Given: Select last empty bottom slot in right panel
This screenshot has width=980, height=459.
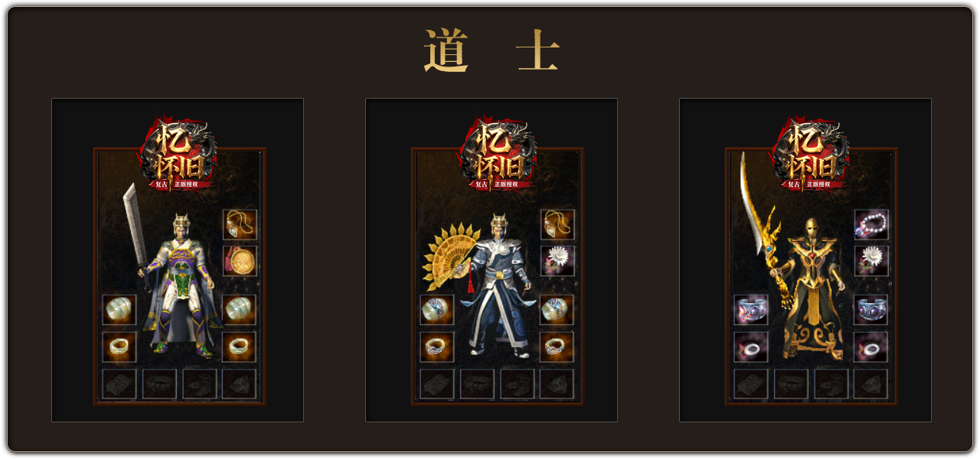Looking at the screenshot, I should click(871, 384).
